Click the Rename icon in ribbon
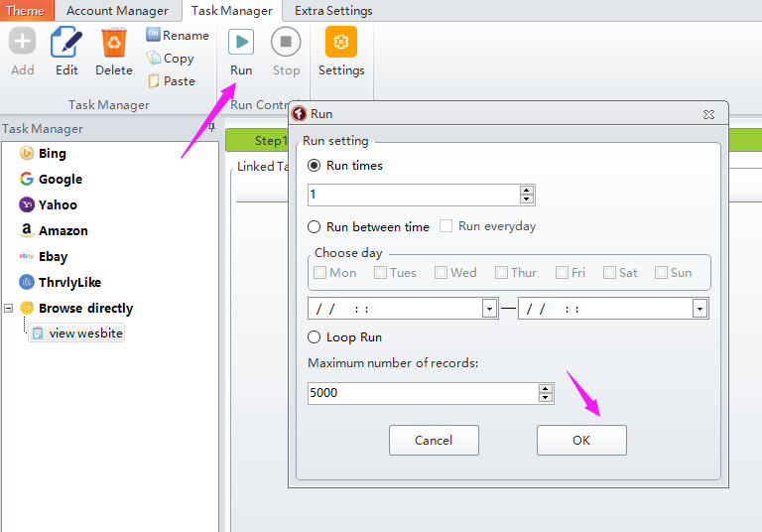Image resolution: width=762 pixels, height=532 pixels. 154,35
